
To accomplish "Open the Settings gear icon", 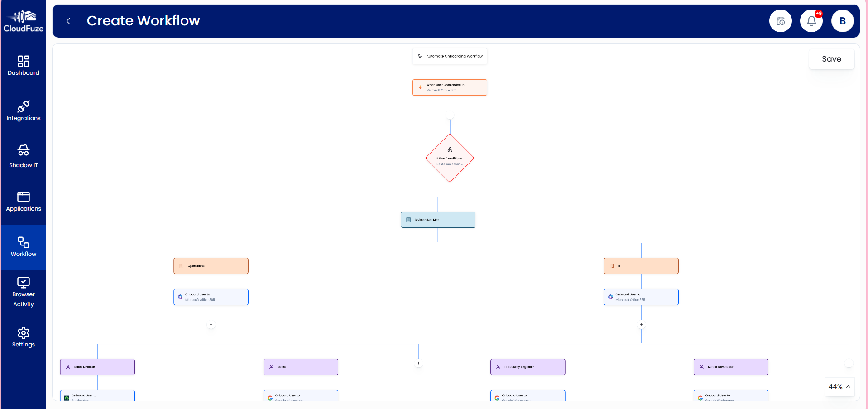I will coord(23,333).
